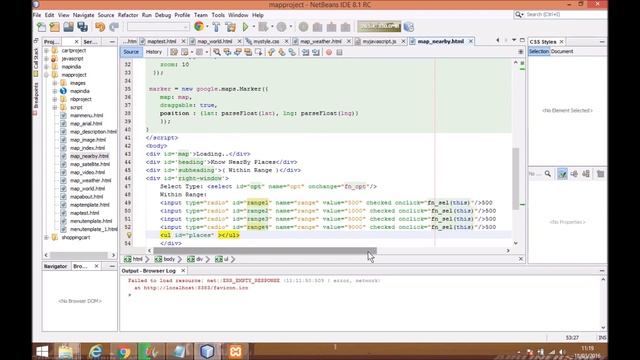Click the Undo arrow icon
The image size is (640, 360).
(100, 27)
